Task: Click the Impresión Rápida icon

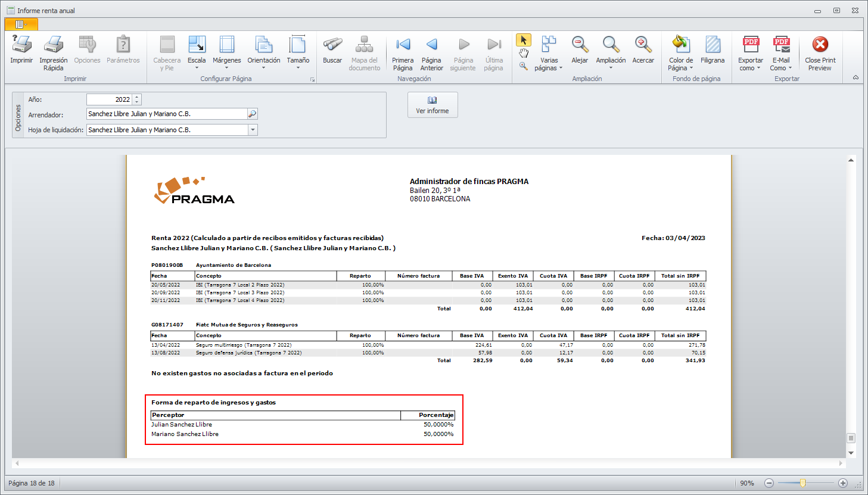Action: coord(53,45)
